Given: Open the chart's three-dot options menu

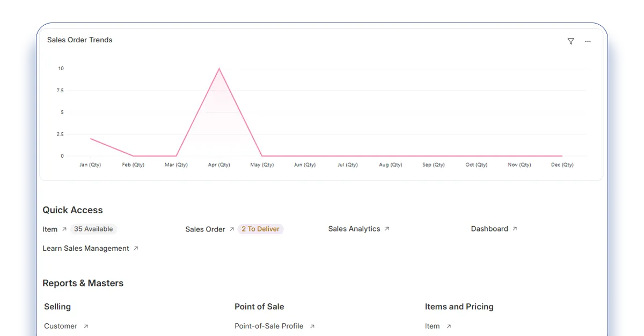Looking at the screenshot, I should [588, 41].
